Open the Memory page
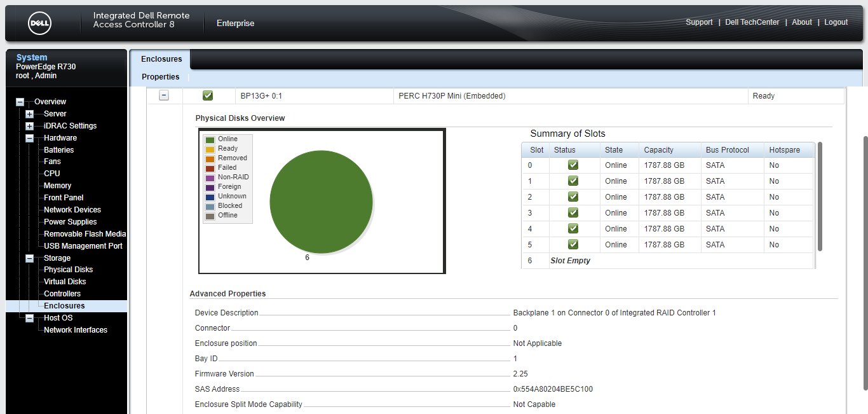868x414 pixels. [x=58, y=186]
